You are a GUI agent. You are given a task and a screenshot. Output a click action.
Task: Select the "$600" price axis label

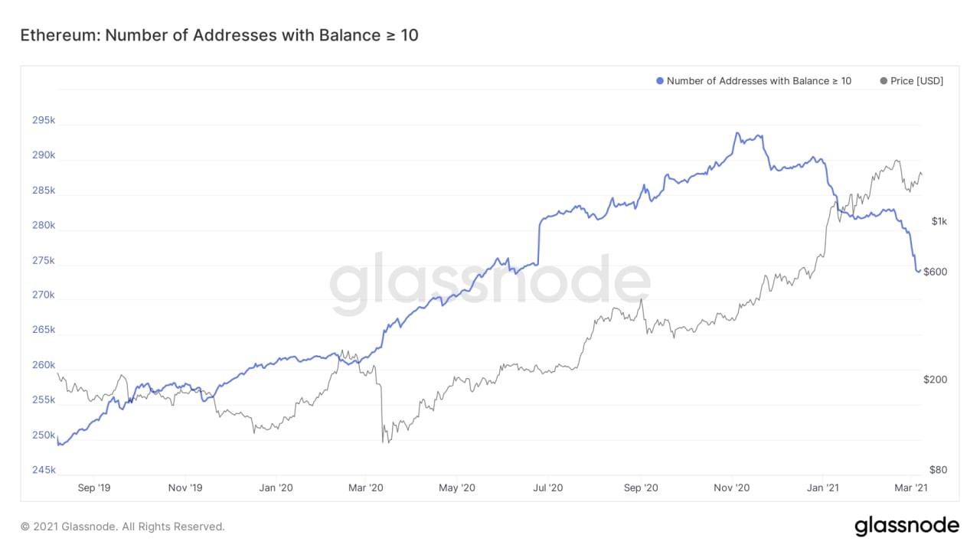click(x=936, y=271)
